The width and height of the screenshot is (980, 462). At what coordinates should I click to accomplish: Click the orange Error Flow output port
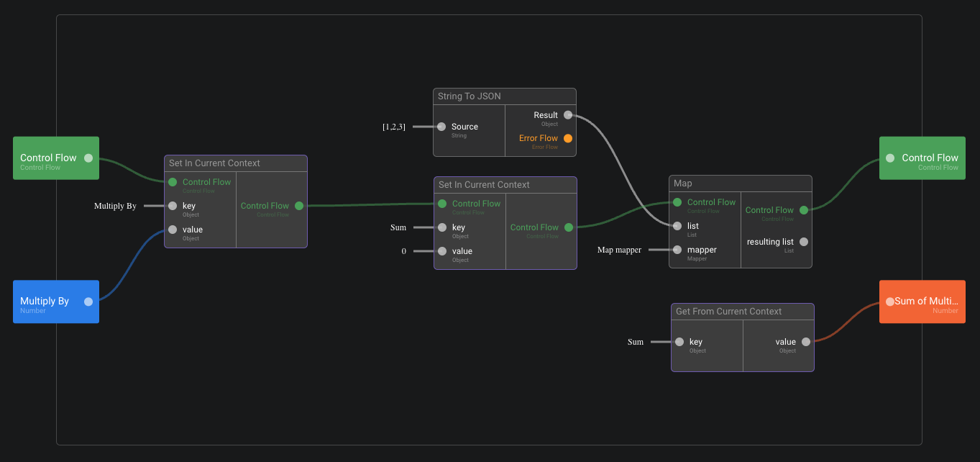(568, 138)
